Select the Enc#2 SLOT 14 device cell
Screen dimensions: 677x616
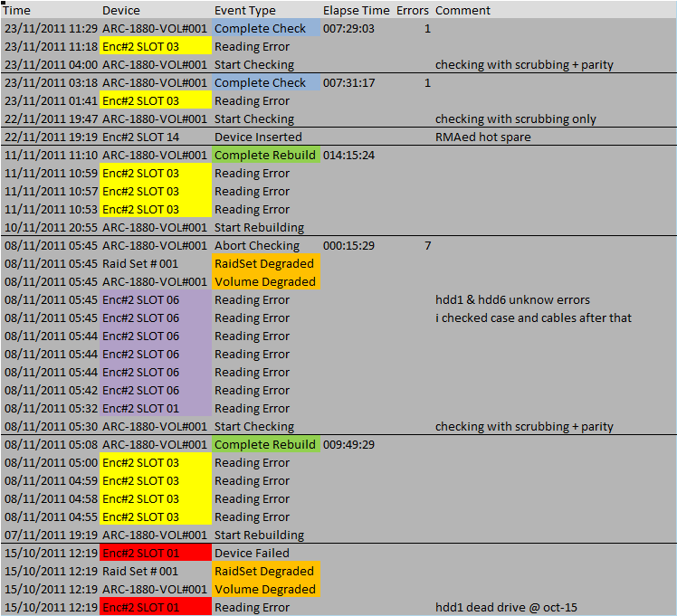click(140, 137)
